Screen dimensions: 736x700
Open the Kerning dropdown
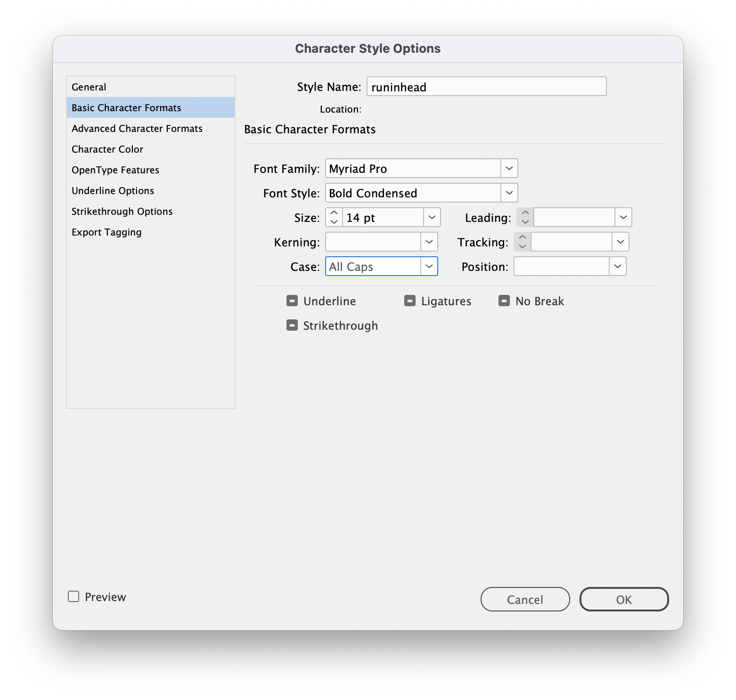click(428, 242)
